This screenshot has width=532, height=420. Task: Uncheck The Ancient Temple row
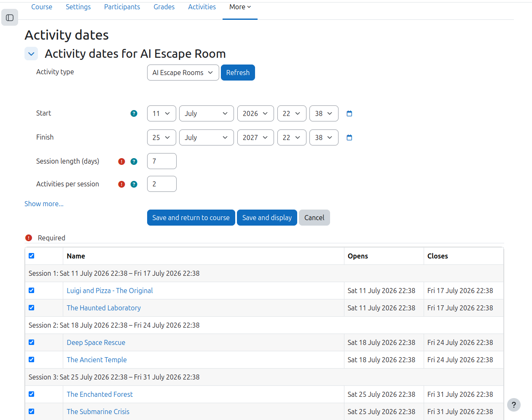pos(31,360)
